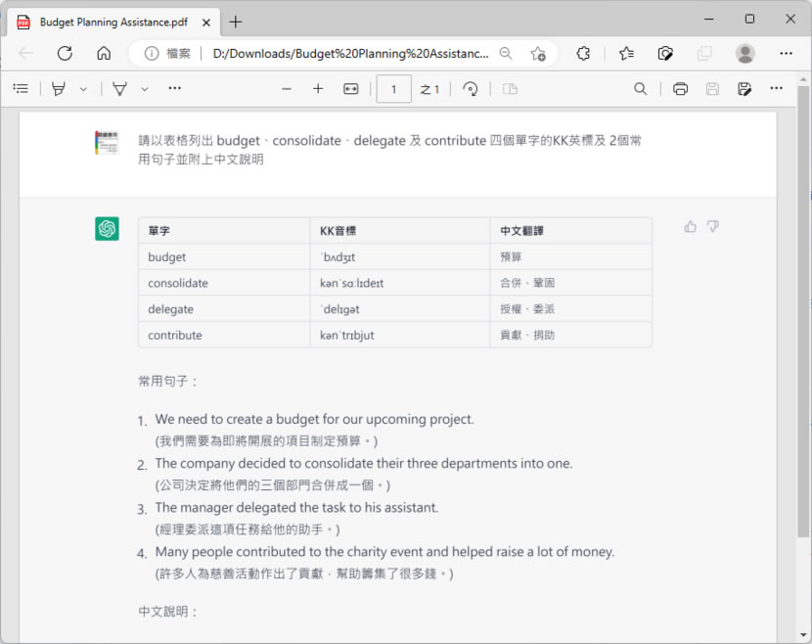
Task: Click the page number input field
Action: (x=393, y=89)
